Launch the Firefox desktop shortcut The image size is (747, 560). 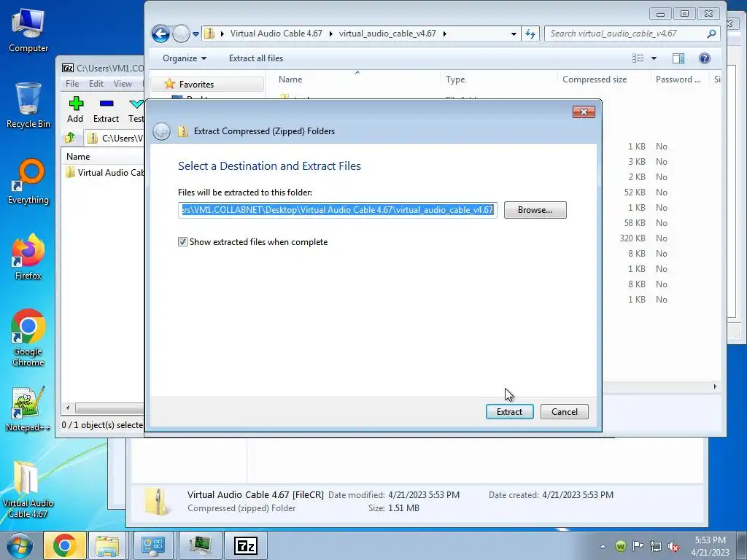click(x=28, y=257)
